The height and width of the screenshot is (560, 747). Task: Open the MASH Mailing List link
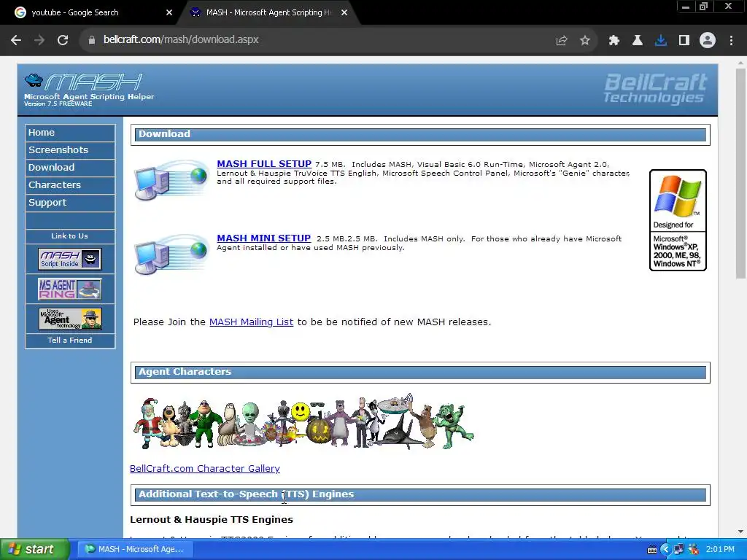coord(251,322)
